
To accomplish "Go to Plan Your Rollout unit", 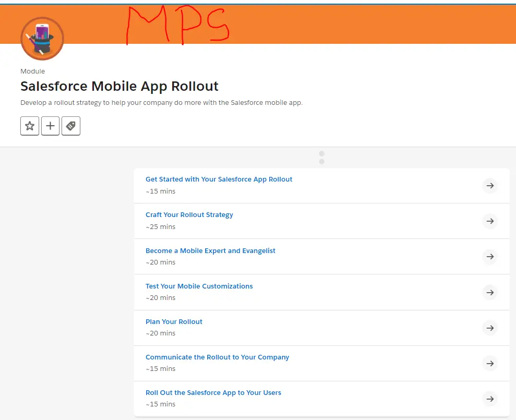I will coord(174,322).
